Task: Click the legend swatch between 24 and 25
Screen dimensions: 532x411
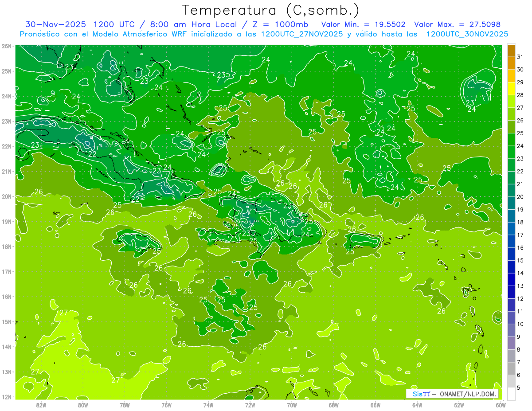Action: (511, 140)
